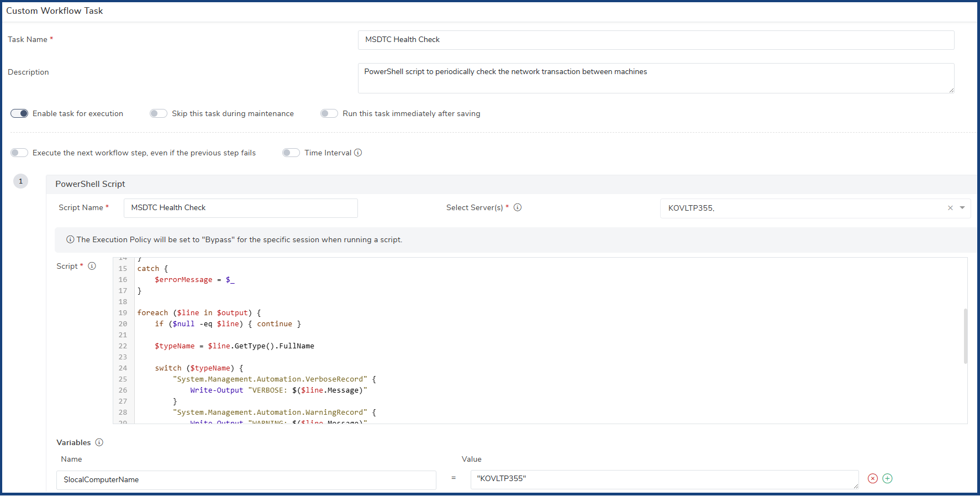980x496 pixels.
Task: Click the Time Interval info icon
Action: (x=358, y=153)
